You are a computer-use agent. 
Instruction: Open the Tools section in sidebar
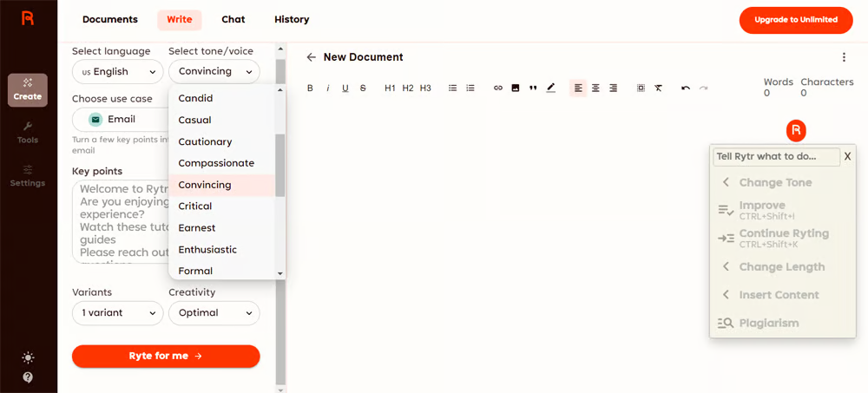tap(28, 133)
